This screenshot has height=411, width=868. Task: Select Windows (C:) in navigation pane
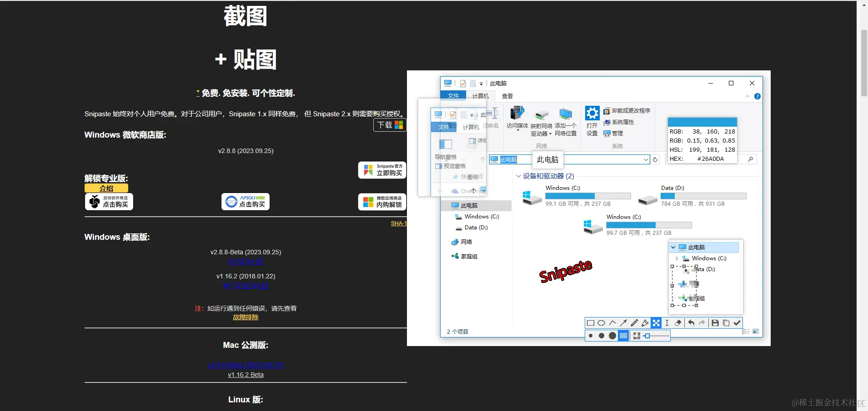(x=477, y=217)
